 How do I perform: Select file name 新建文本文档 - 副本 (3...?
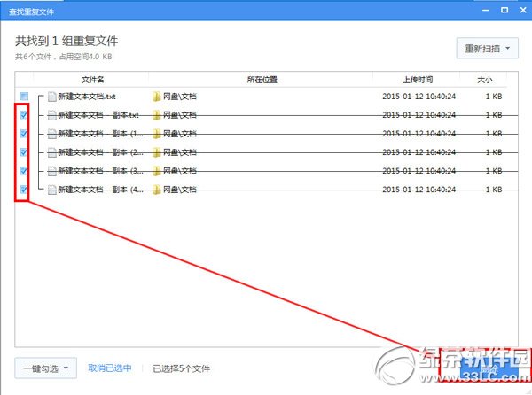click(100, 171)
